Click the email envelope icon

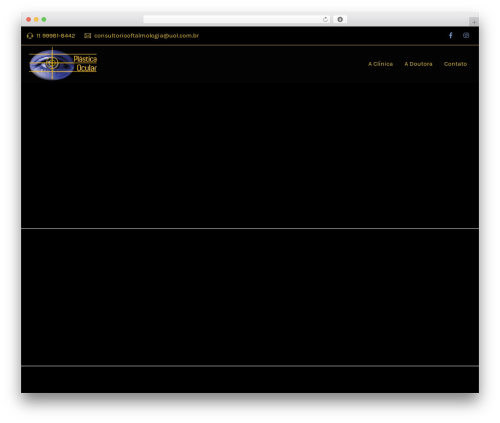click(x=87, y=36)
